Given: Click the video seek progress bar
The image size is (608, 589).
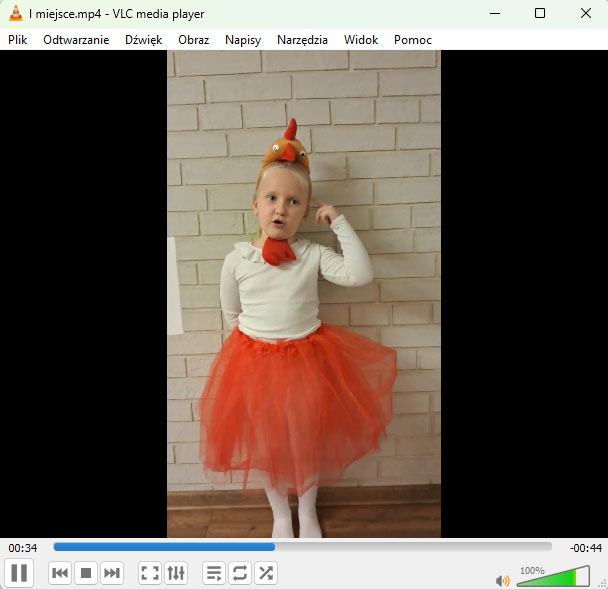Looking at the screenshot, I should pyautogui.click(x=302, y=547).
